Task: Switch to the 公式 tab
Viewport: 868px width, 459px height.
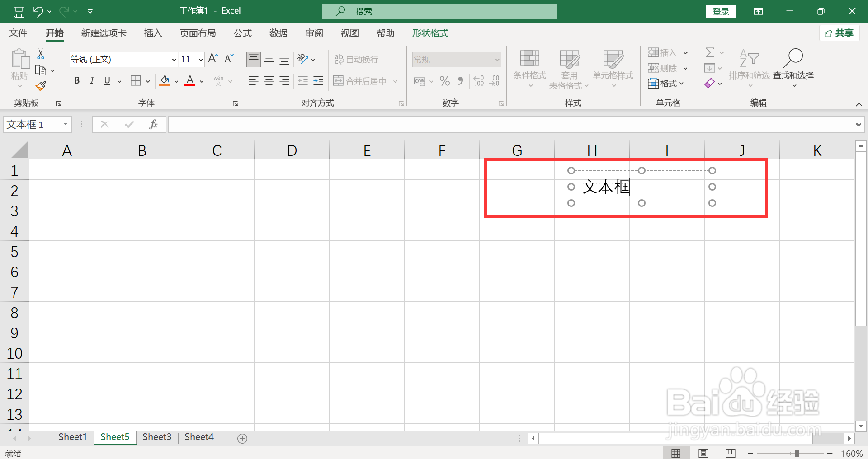Action: click(243, 33)
